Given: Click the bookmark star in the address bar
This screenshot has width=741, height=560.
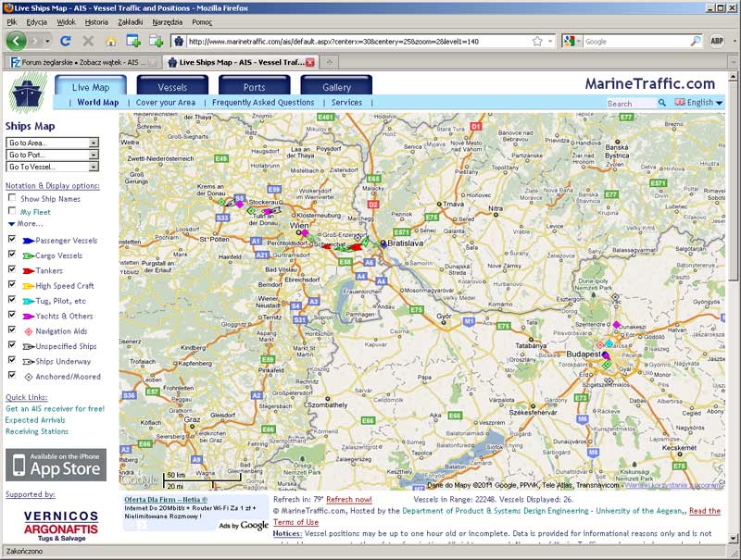Looking at the screenshot, I should pos(537,41).
